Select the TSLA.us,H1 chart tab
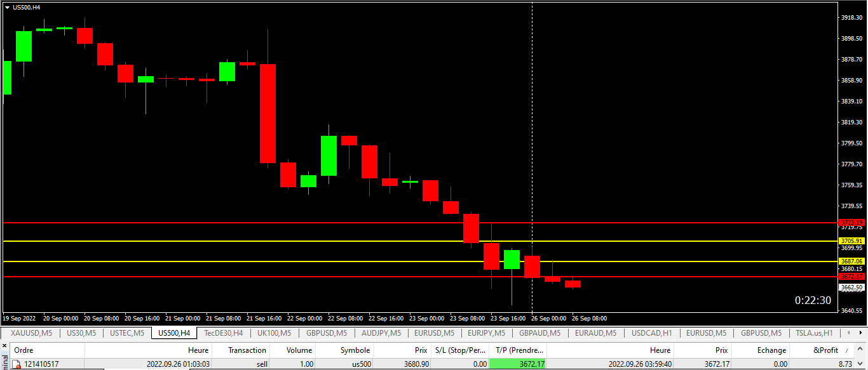This screenshot has height=370, width=868. [x=813, y=333]
